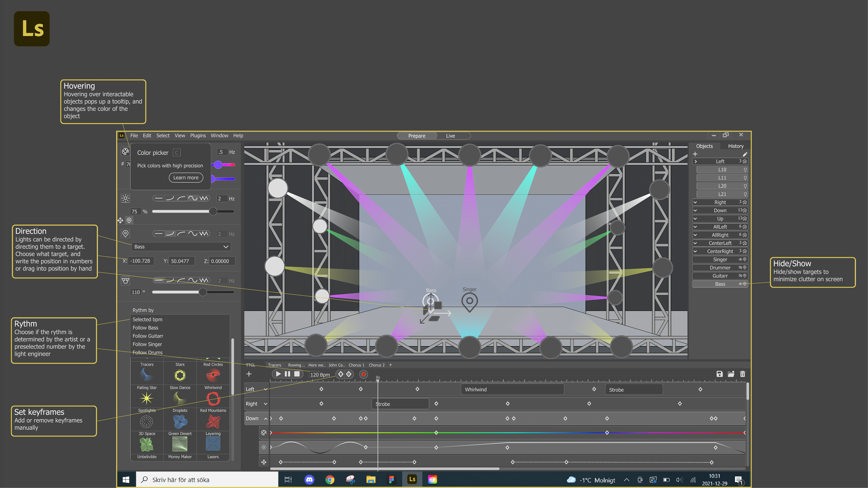This screenshot has width=868, height=488.
Task: Click the brightness sun icon in left panel
Action: click(x=125, y=198)
